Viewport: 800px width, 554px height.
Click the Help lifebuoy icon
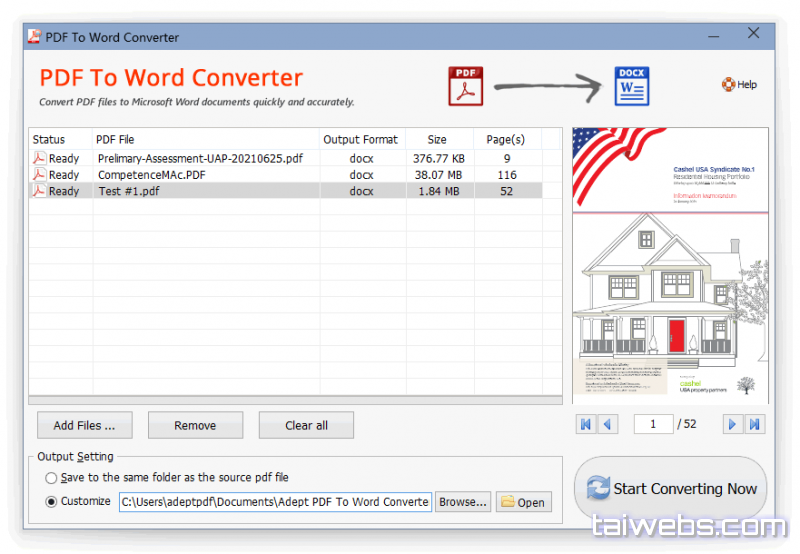pos(728,85)
